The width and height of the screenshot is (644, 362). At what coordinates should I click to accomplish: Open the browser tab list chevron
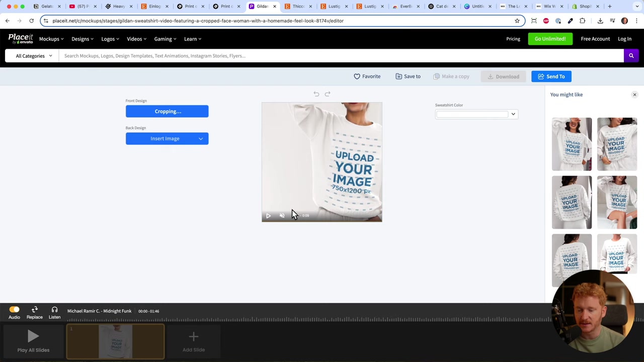pyautogui.click(x=637, y=7)
